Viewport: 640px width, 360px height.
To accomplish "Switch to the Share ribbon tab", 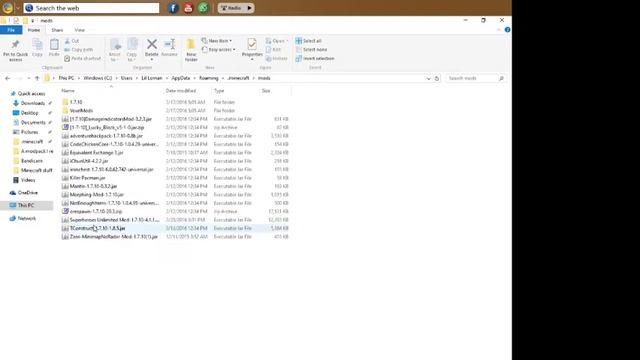I will 57,30.
